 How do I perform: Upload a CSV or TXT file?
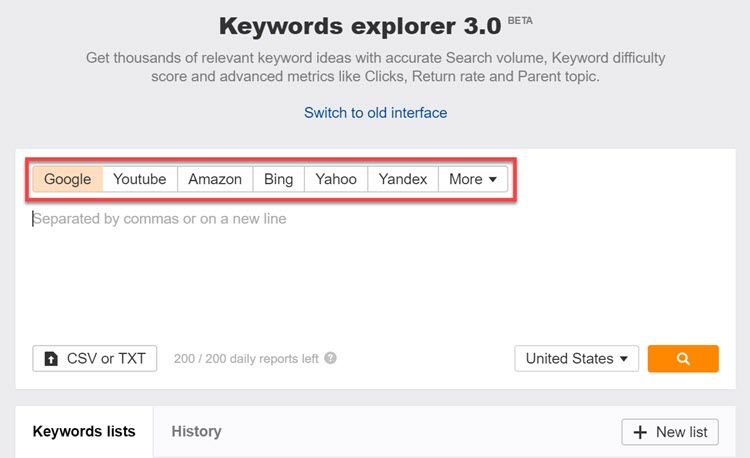pos(95,359)
